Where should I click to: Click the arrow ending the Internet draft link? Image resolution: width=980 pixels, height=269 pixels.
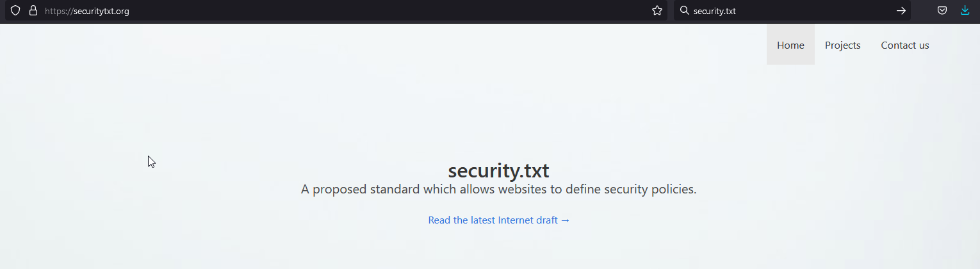565,220
